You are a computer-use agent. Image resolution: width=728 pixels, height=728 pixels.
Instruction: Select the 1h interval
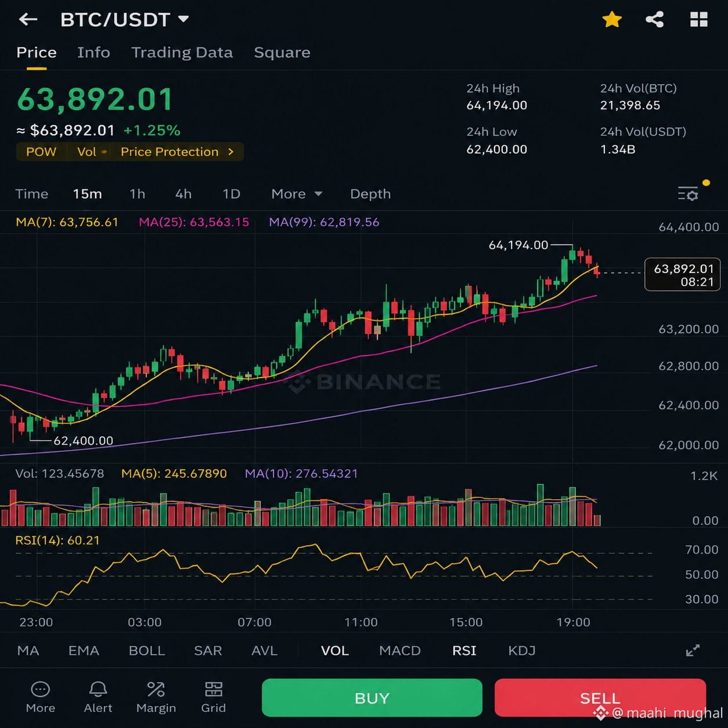click(x=138, y=194)
